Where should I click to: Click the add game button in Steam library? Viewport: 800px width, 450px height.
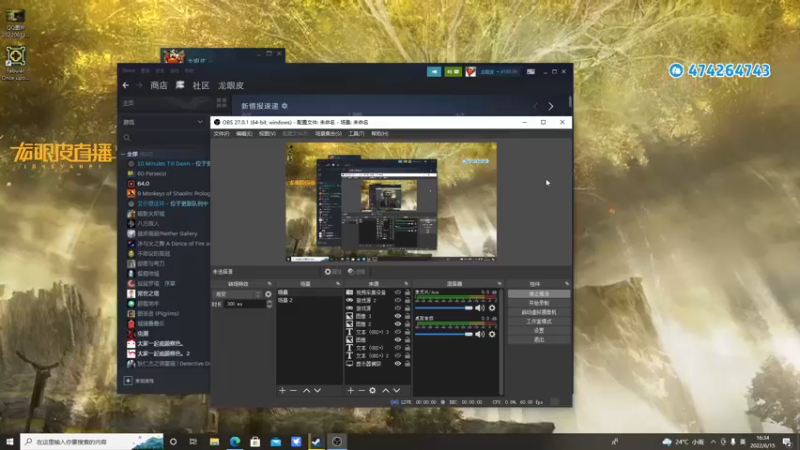139,381
